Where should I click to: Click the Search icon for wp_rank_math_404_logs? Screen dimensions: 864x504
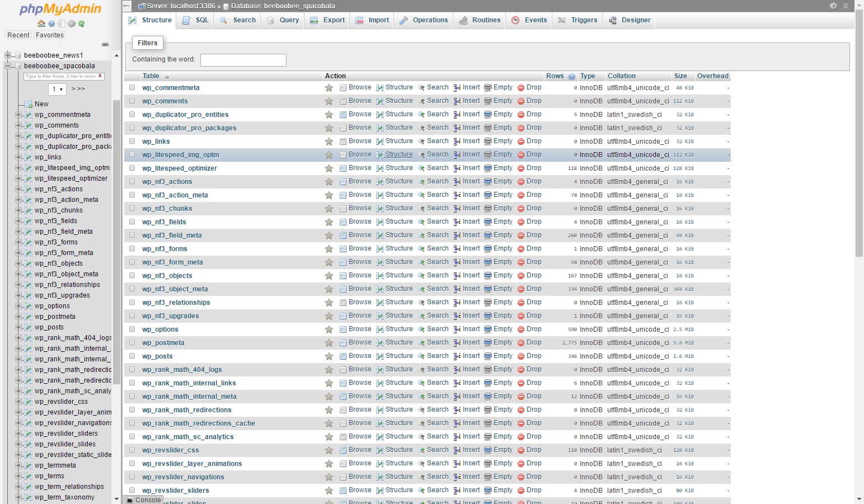421,370
